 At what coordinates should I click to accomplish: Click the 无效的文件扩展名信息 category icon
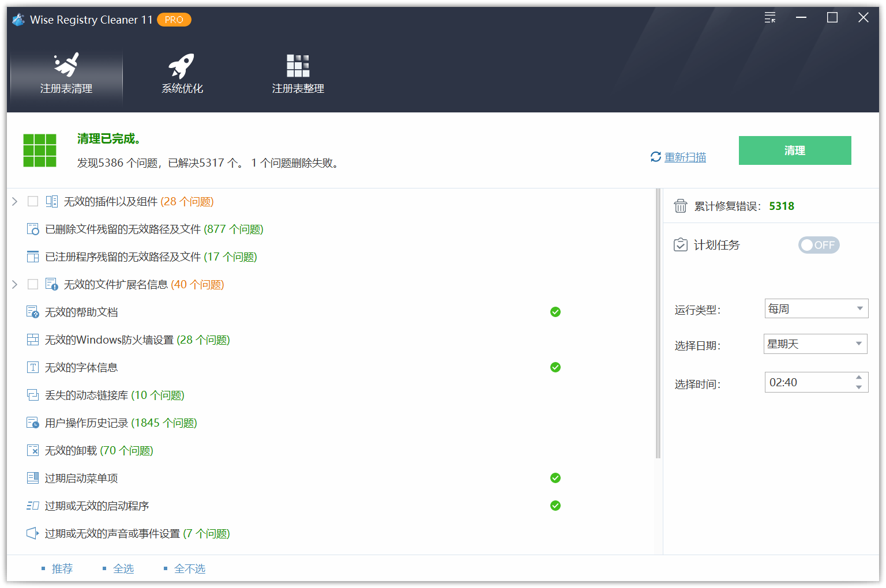pos(52,284)
